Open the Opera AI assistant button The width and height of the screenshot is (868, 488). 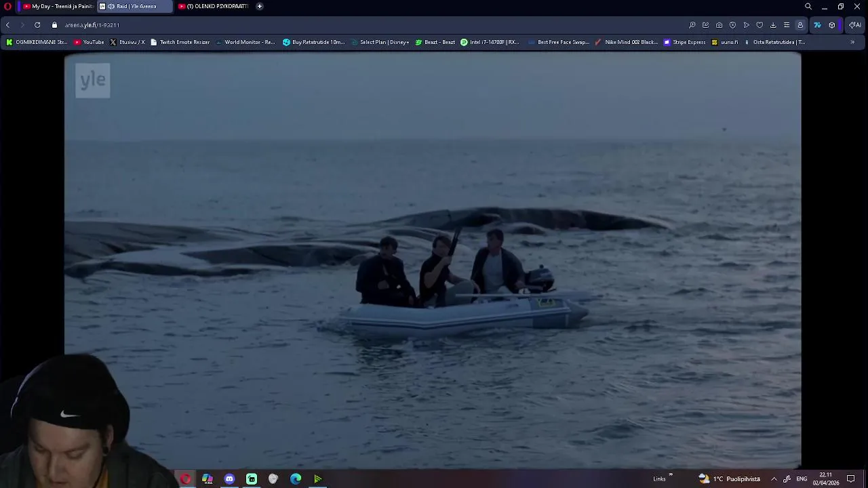tap(855, 25)
